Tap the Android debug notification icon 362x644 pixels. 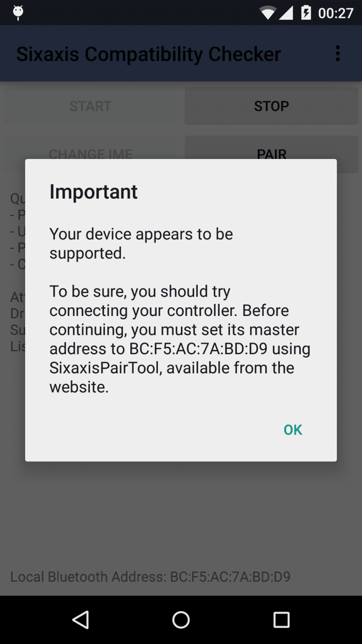(18, 13)
